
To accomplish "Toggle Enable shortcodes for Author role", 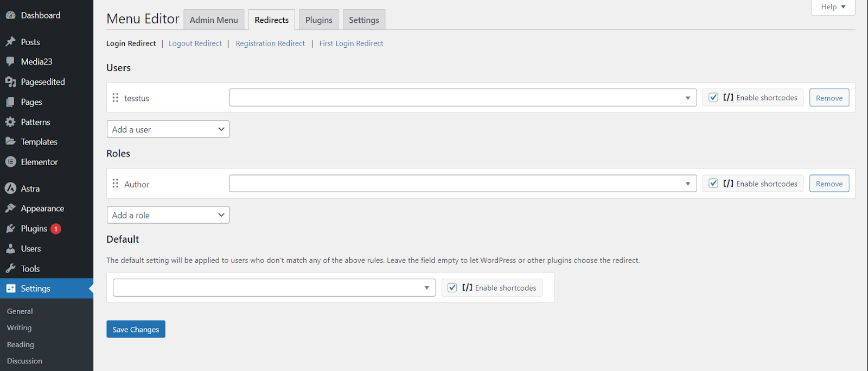I will [x=713, y=184].
